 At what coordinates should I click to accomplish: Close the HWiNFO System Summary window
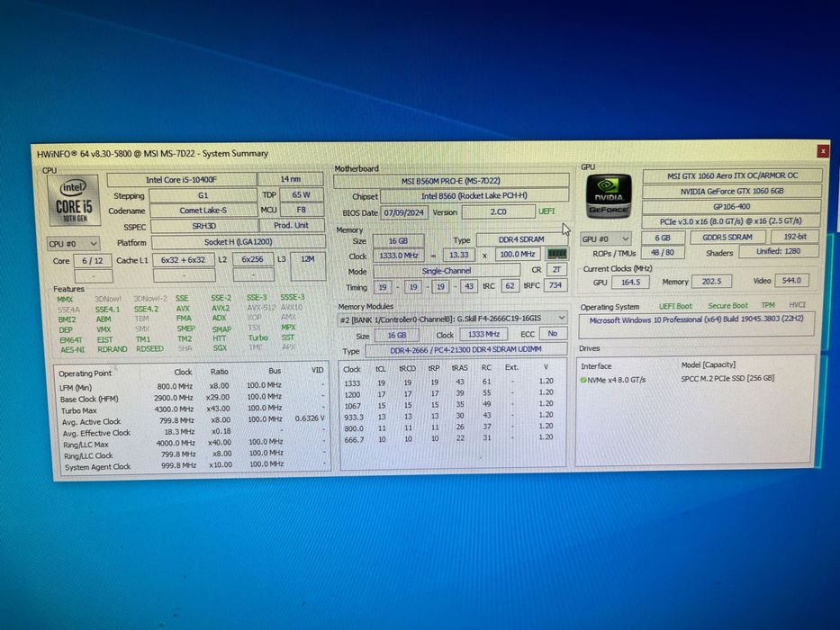(x=823, y=151)
